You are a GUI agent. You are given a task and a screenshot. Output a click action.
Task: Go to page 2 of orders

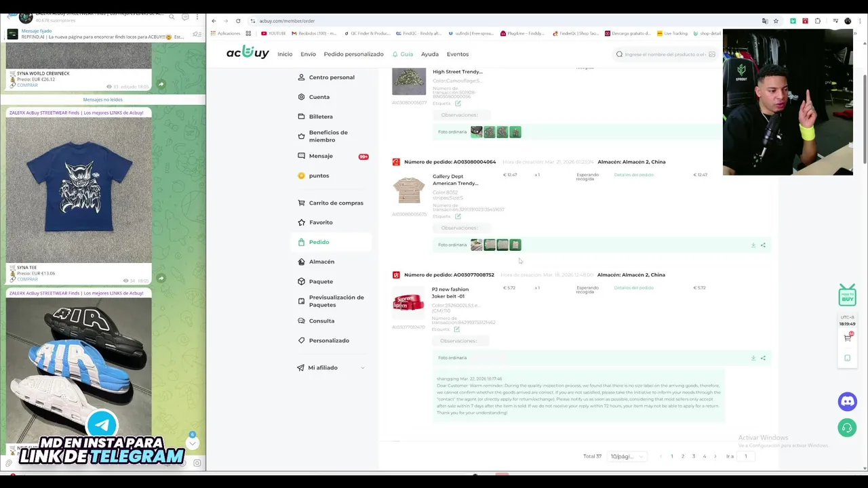click(x=683, y=456)
